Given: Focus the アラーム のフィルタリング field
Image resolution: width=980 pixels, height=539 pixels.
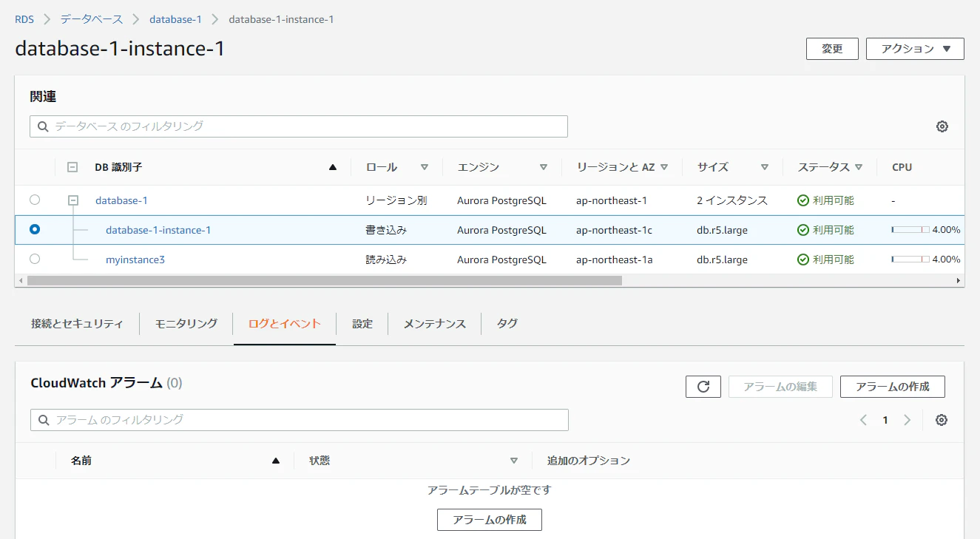Looking at the screenshot, I should [300, 420].
